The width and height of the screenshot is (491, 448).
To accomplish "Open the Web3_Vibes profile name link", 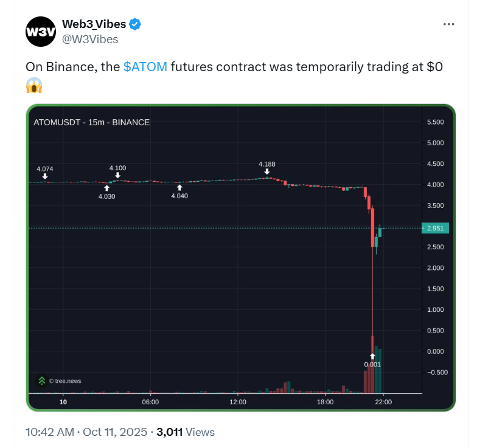I will pyautogui.click(x=94, y=24).
